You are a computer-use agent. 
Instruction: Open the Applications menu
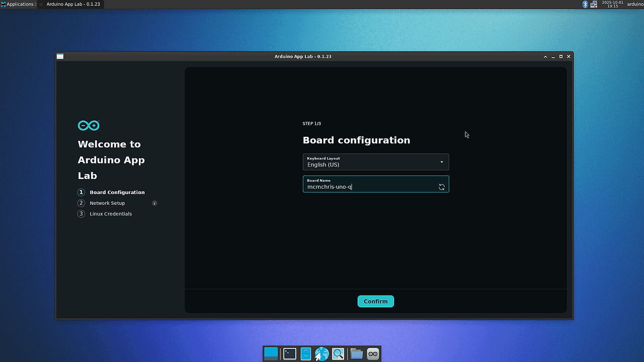(18, 4)
